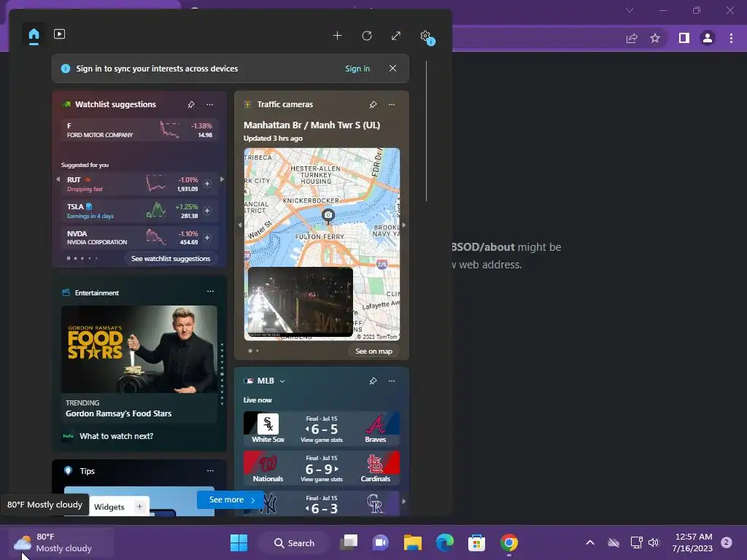The height and width of the screenshot is (560, 747).
Task: Add TSLA to watchlist
Action: coord(207,211)
